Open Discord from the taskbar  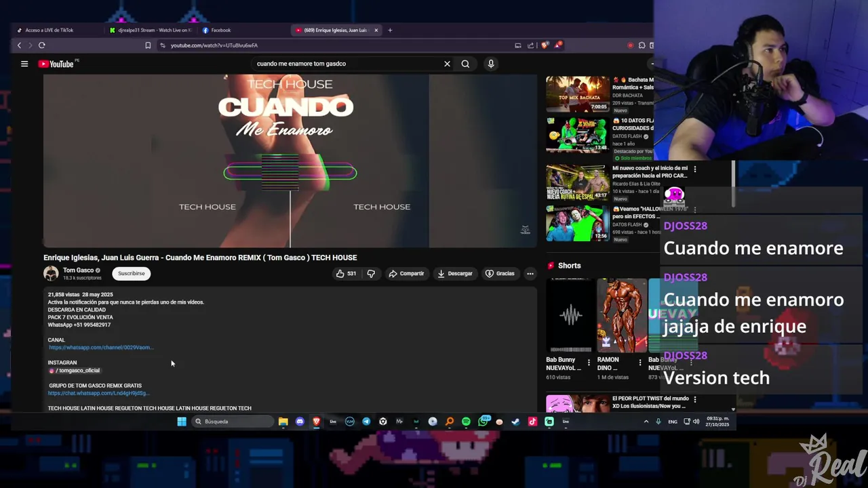300,422
